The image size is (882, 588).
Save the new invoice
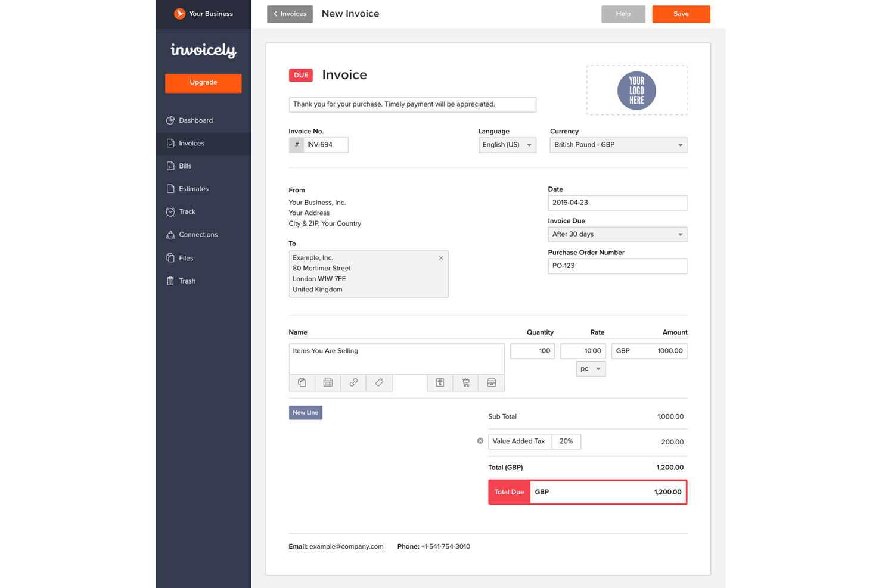point(681,14)
